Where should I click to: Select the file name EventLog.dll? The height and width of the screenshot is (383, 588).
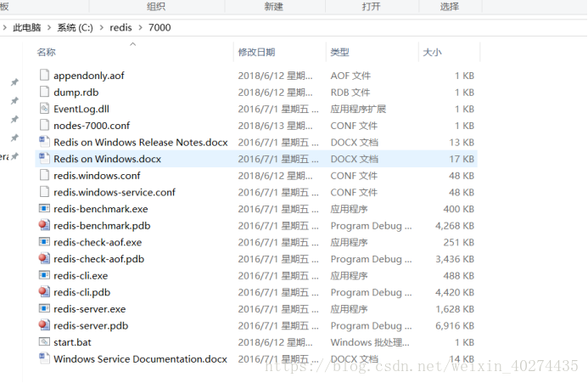click(81, 109)
